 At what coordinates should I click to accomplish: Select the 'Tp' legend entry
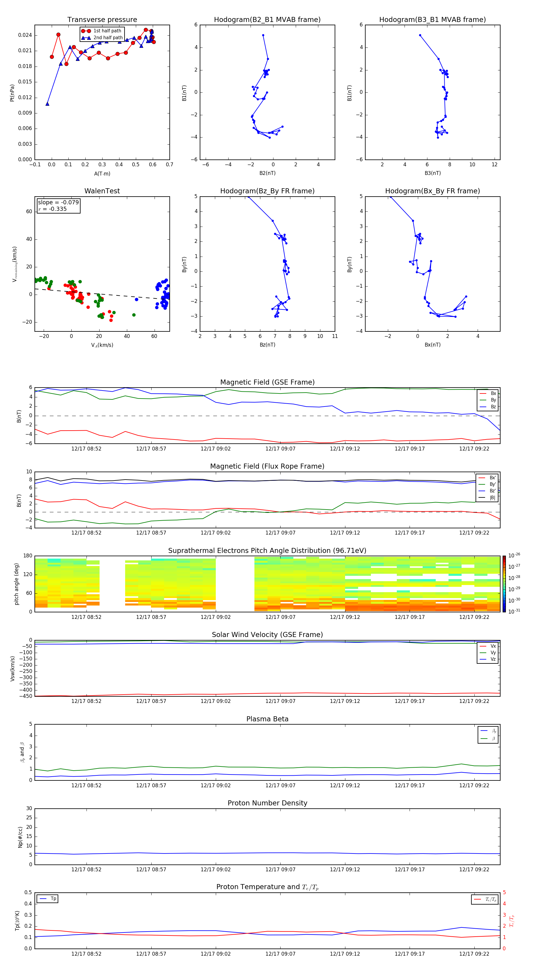[x=47, y=899]
